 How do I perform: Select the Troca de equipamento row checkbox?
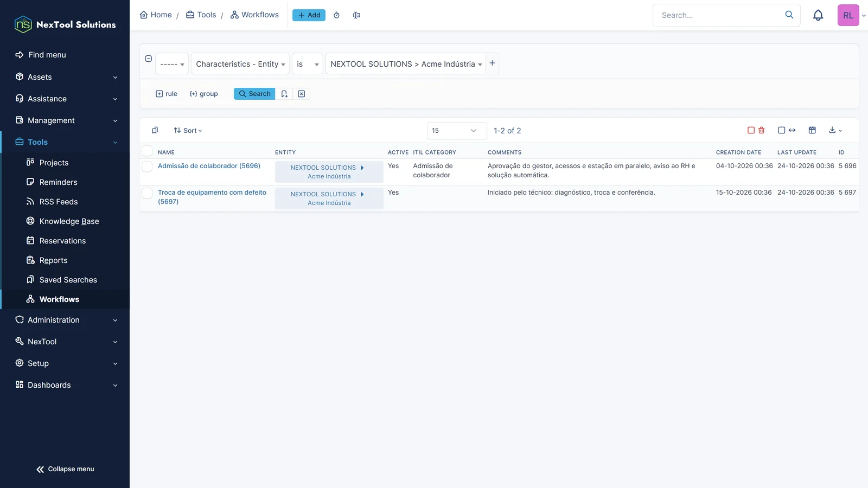point(147,192)
